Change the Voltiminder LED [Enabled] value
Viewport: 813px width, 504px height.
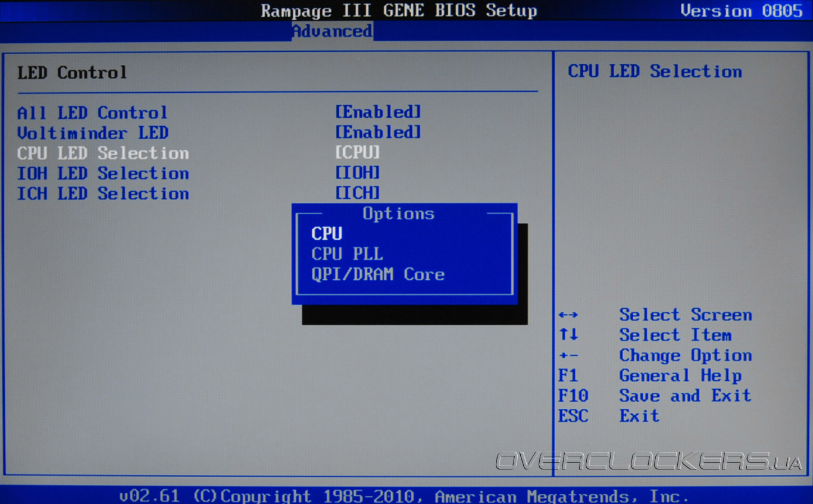pos(378,133)
